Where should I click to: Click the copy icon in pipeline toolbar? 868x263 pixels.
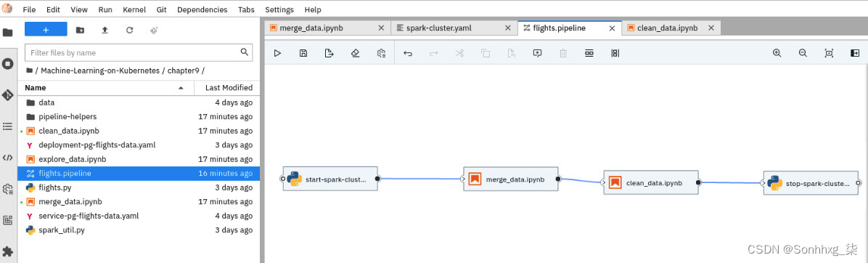[x=486, y=53]
